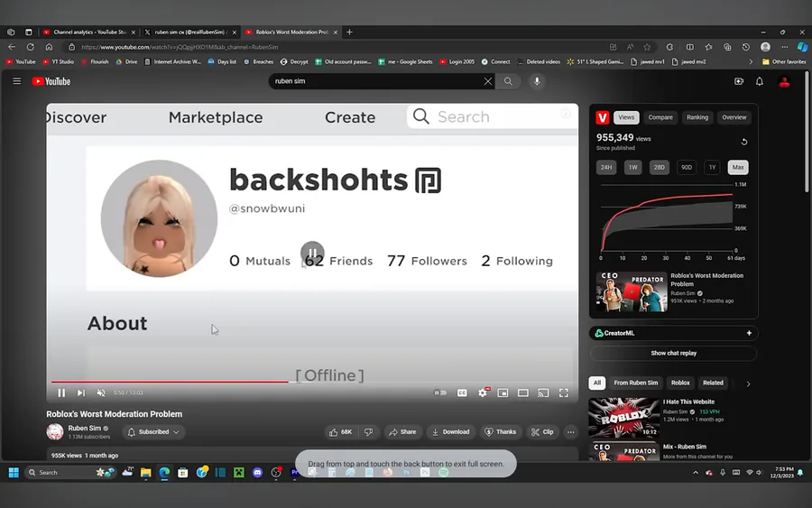The image size is (812, 508).
Task: Show hidden system tray icons
Action: (x=696, y=472)
